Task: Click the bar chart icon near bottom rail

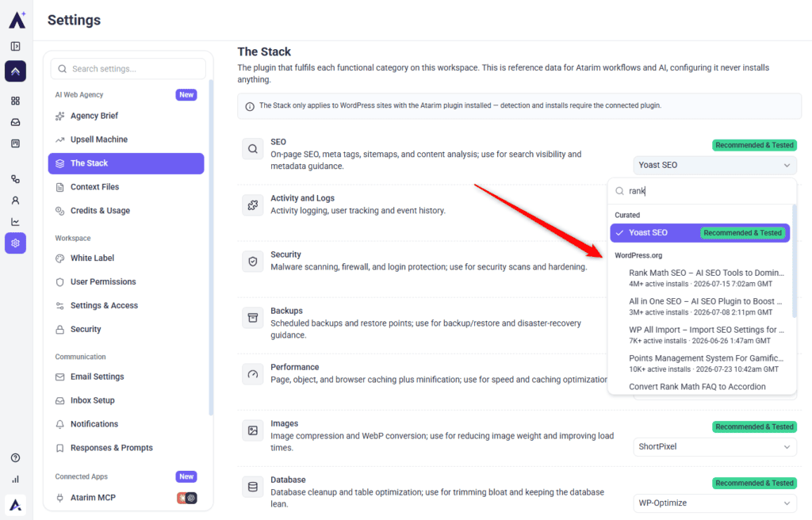Action: pos(16,479)
